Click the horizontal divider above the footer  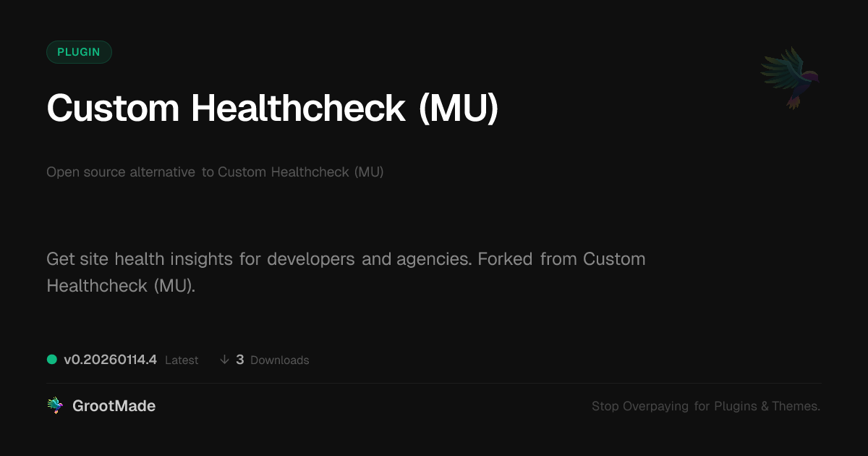pos(434,383)
